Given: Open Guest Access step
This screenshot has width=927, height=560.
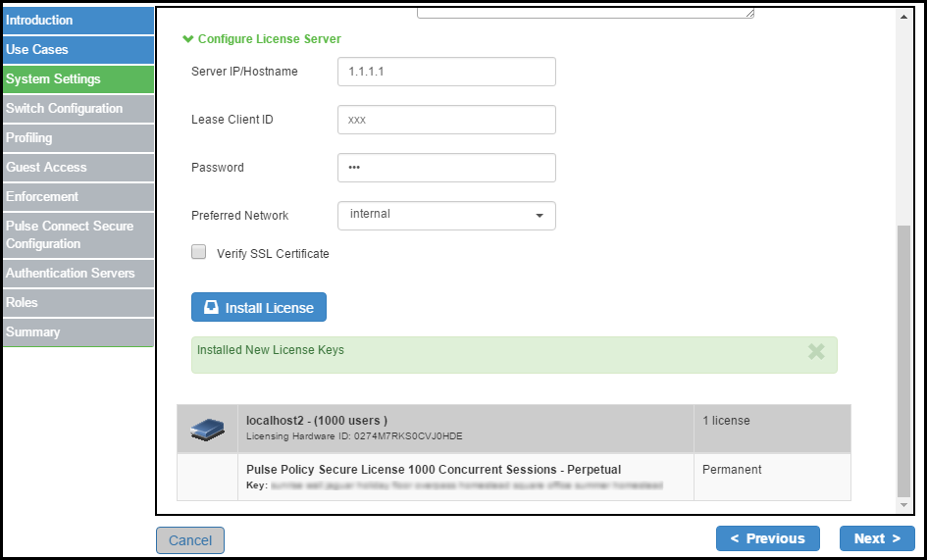Looking at the screenshot, I should tap(78, 168).
